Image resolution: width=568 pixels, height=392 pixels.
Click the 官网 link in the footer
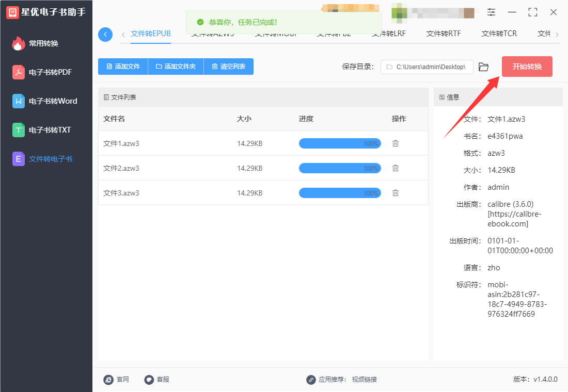[x=123, y=379]
